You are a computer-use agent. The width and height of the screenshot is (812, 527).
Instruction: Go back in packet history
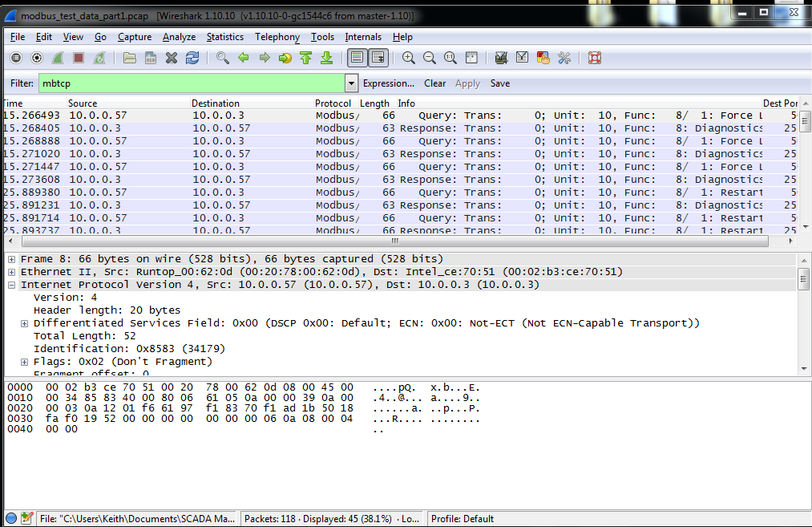[x=244, y=58]
